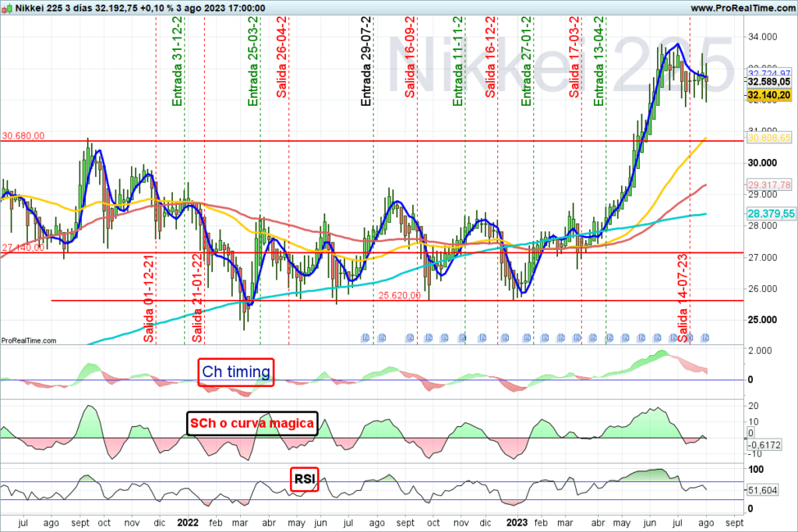Image resolution: width=798 pixels, height=532 pixels.
Task: Select the Entrada 27-01-2 vertical label
Action: pyautogui.click(x=526, y=61)
